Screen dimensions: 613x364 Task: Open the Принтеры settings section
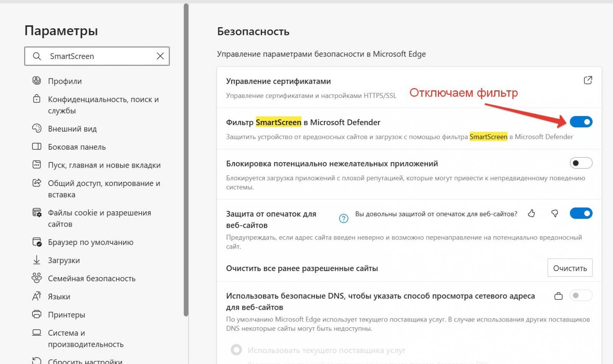[66, 315]
